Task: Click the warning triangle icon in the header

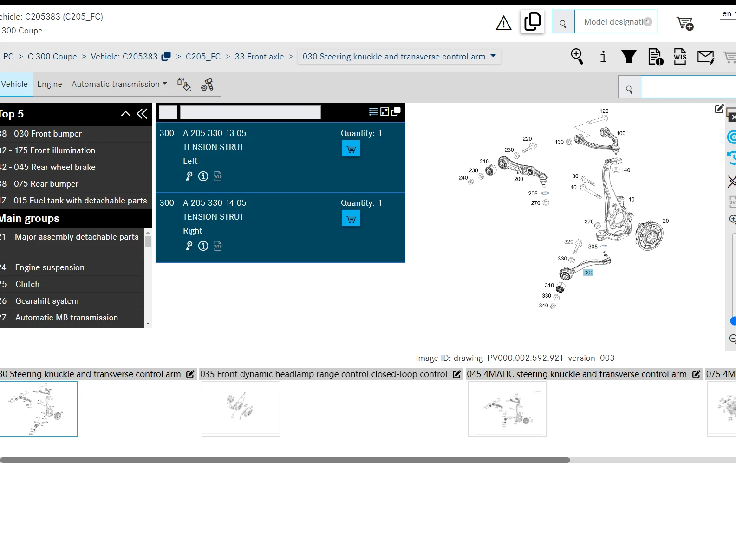Action: click(504, 22)
